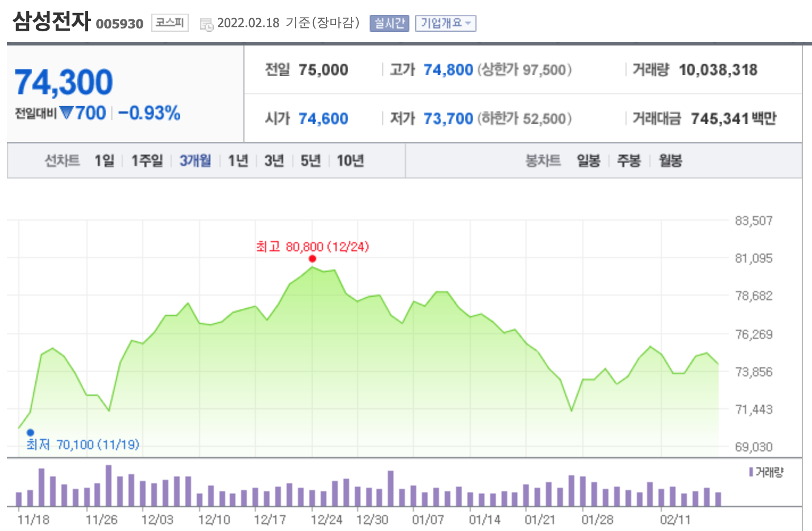Open the 기업개요 dropdown
Screen dimensions: 812x531
coord(445,23)
